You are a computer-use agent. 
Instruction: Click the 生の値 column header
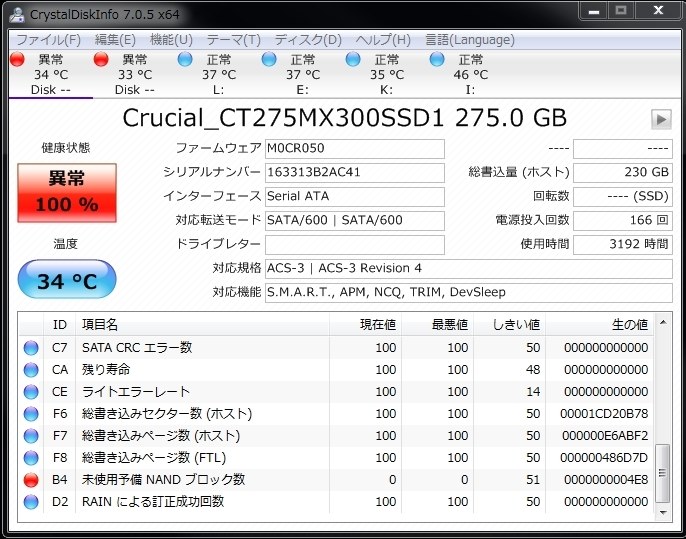[x=599, y=325]
